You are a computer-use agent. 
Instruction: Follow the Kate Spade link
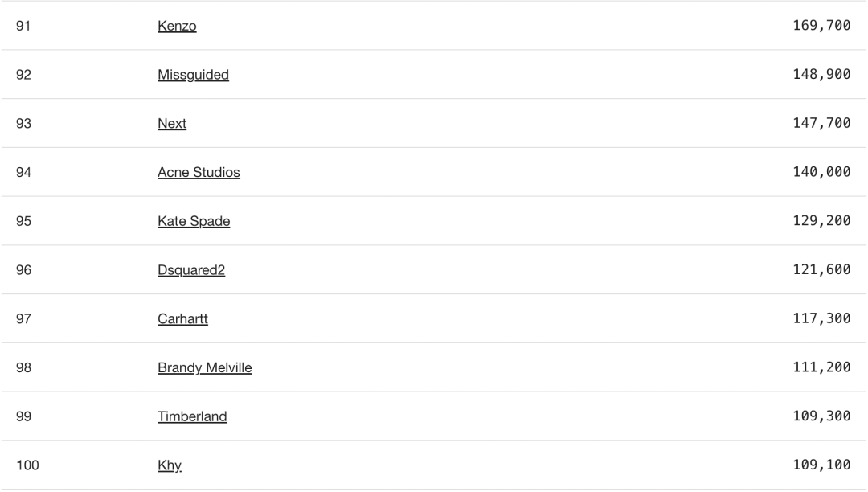[194, 221]
